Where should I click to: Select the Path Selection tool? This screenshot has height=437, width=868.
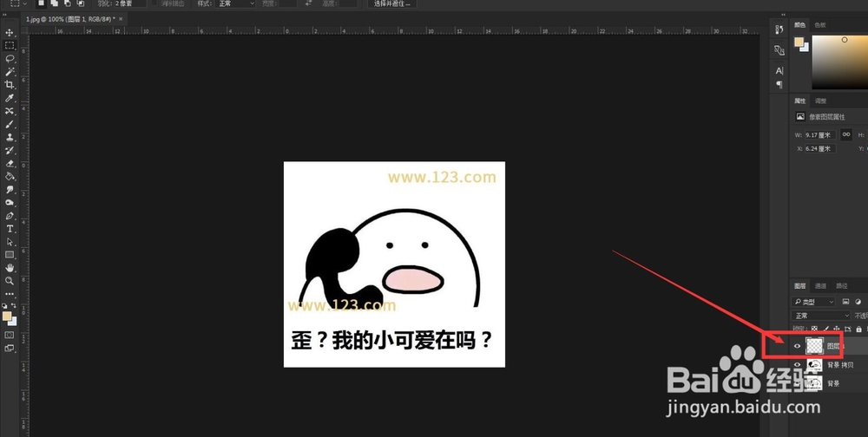(x=10, y=242)
